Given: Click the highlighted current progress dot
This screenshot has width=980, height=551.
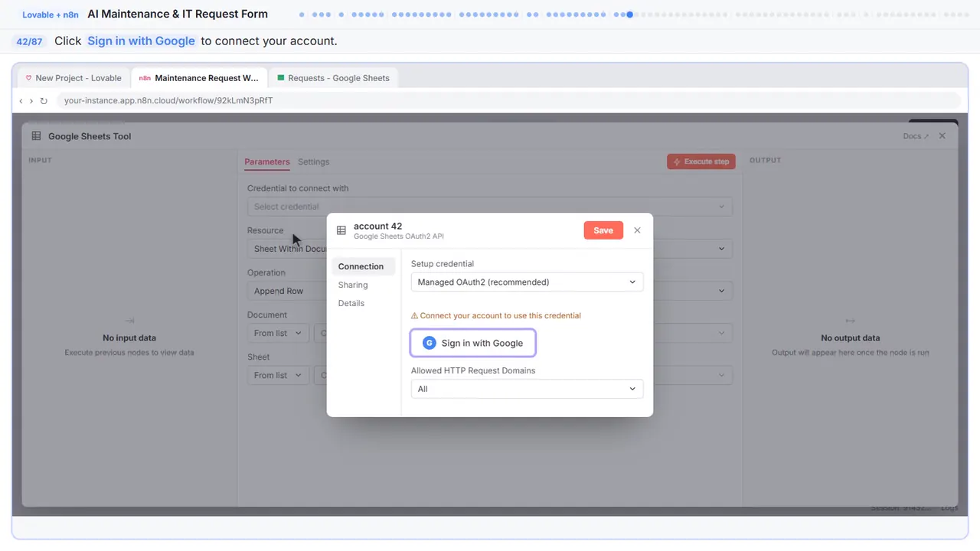Looking at the screenshot, I should point(629,14).
